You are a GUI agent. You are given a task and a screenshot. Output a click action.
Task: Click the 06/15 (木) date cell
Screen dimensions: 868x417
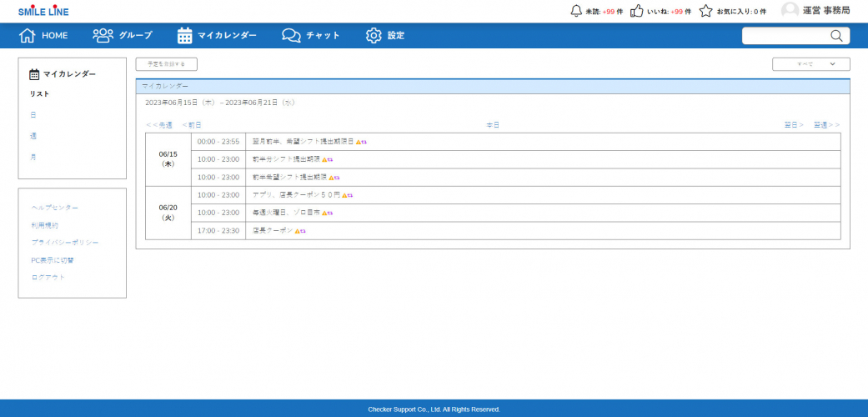point(168,159)
